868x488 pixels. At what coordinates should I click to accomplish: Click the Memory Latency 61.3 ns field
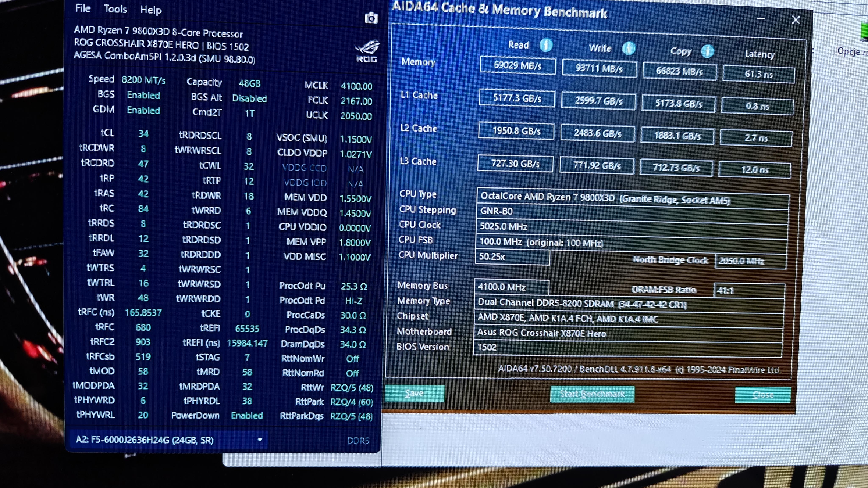tap(758, 74)
